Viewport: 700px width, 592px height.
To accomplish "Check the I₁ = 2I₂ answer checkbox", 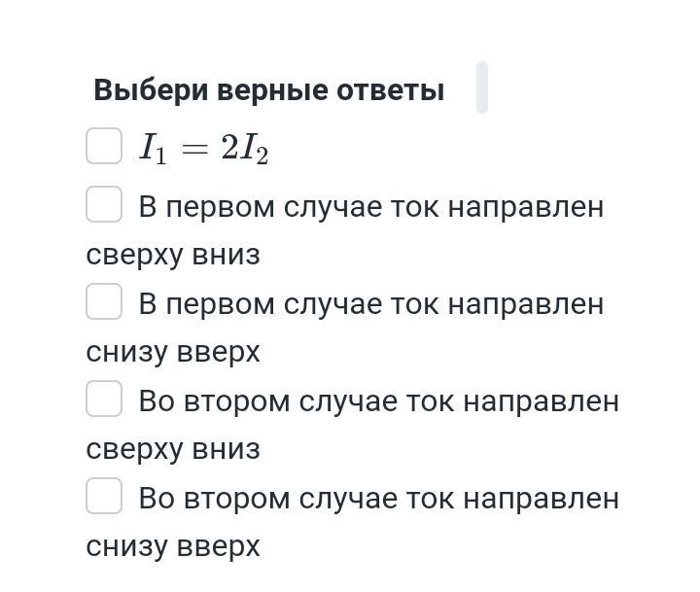I will tap(104, 146).
